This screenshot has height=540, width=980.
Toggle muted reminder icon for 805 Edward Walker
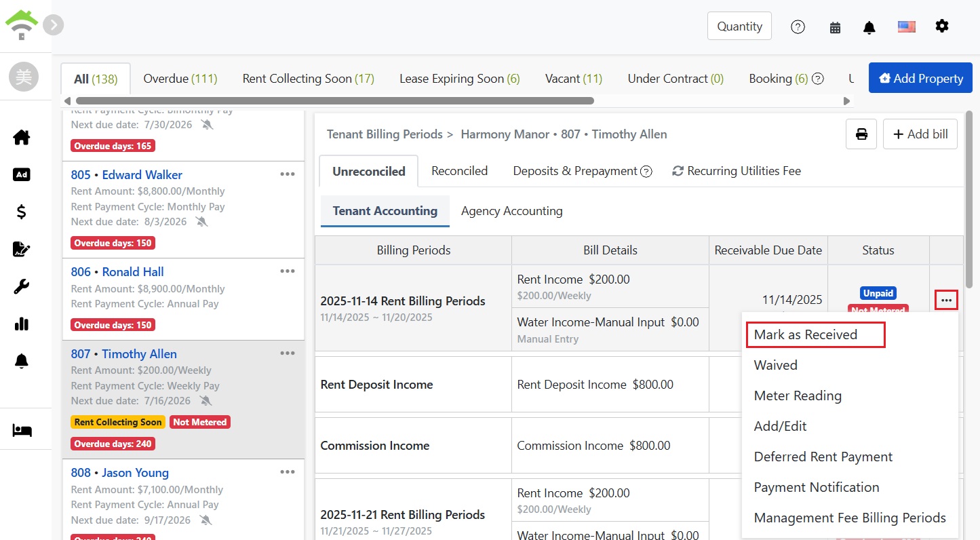point(201,222)
